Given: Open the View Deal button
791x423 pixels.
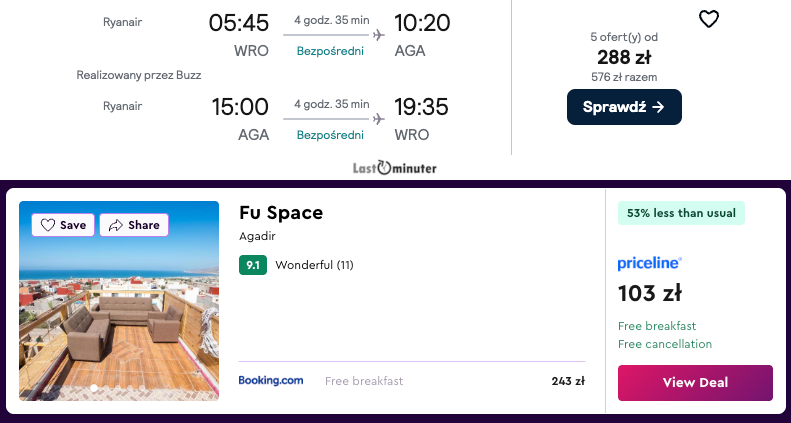Looking at the screenshot, I should click(x=695, y=382).
